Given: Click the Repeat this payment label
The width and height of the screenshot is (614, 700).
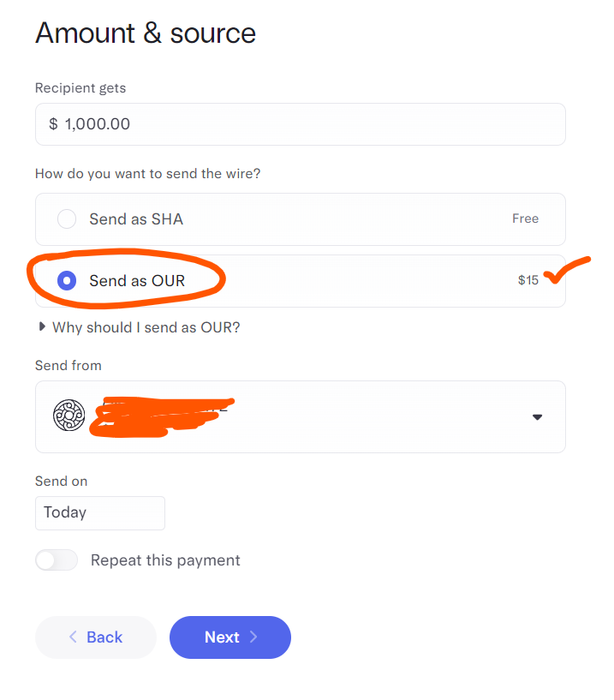Looking at the screenshot, I should pos(165,560).
